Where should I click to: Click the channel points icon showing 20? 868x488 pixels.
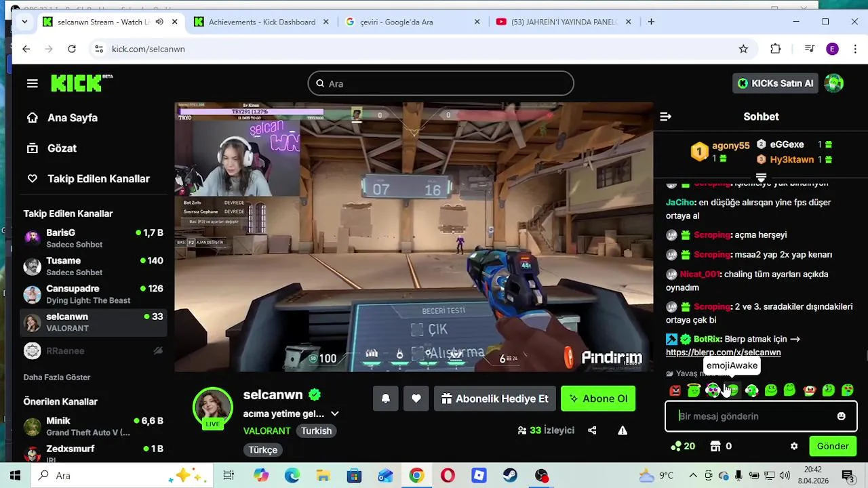[x=683, y=446]
